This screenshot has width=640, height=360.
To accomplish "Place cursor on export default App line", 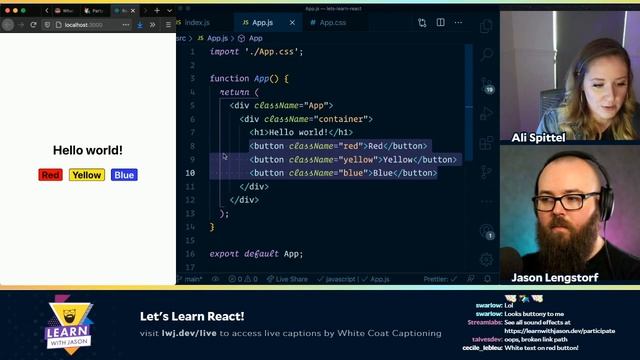I will (256, 254).
